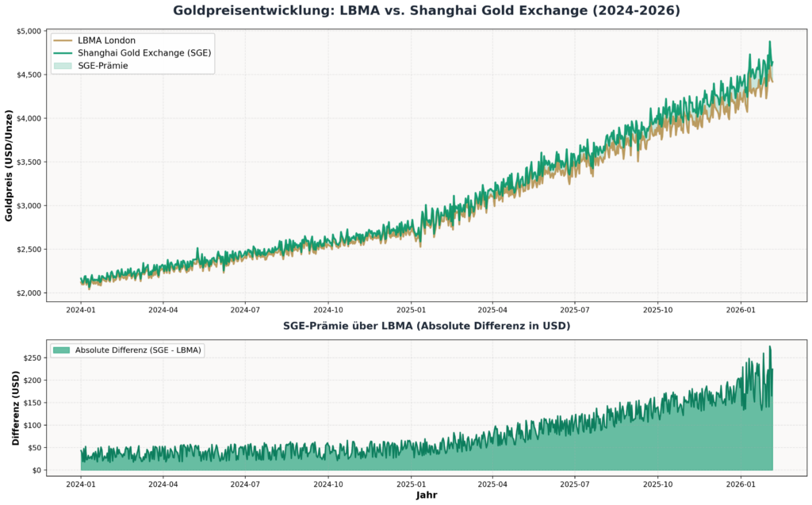Click the green Shanghai Gold Exchange legend line
The height and width of the screenshot is (505, 812).
[x=63, y=53]
